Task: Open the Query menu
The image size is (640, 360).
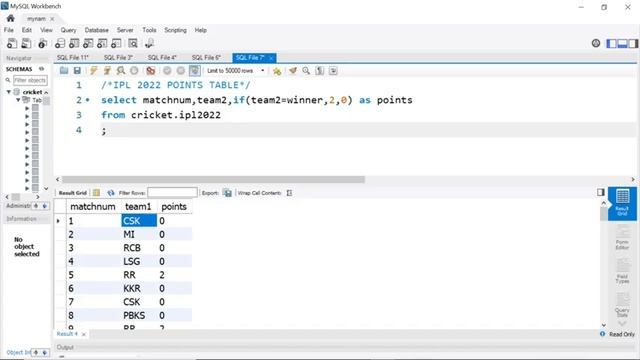Action: (68, 30)
